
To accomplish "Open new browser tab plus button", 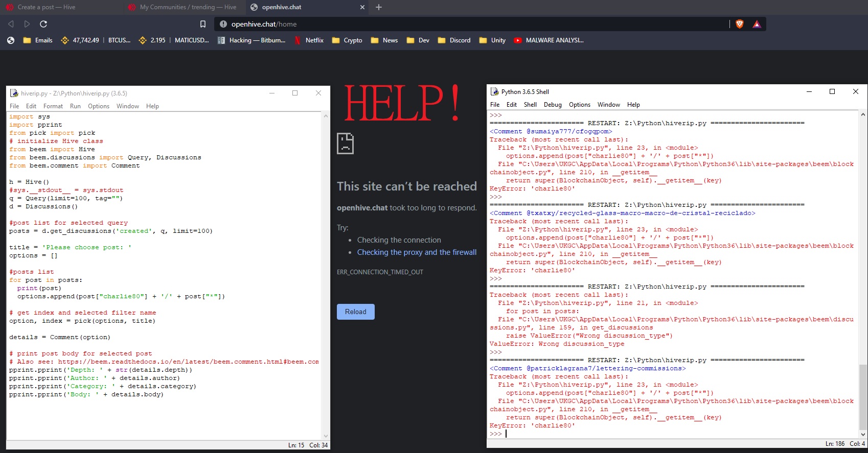I will [x=379, y=7].
